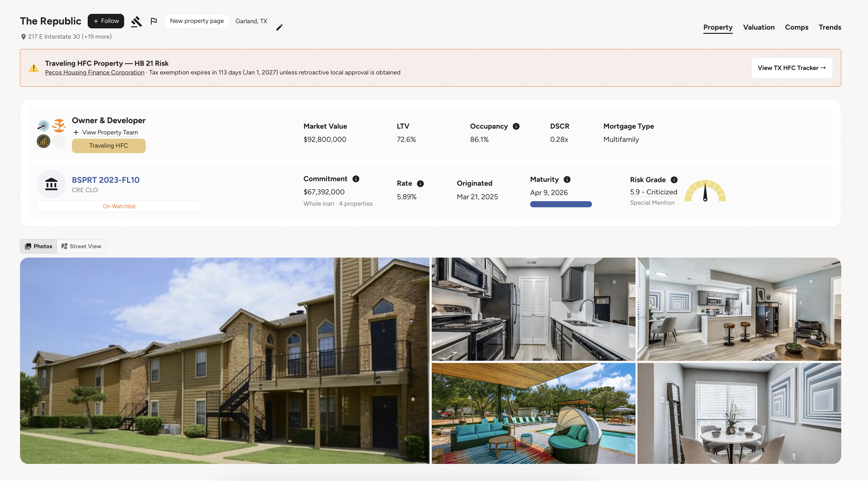Open the kitchen photo thumbnail
Image resolution: width=868 pixels, height=481 pixels.
click(x=533, y=309)
